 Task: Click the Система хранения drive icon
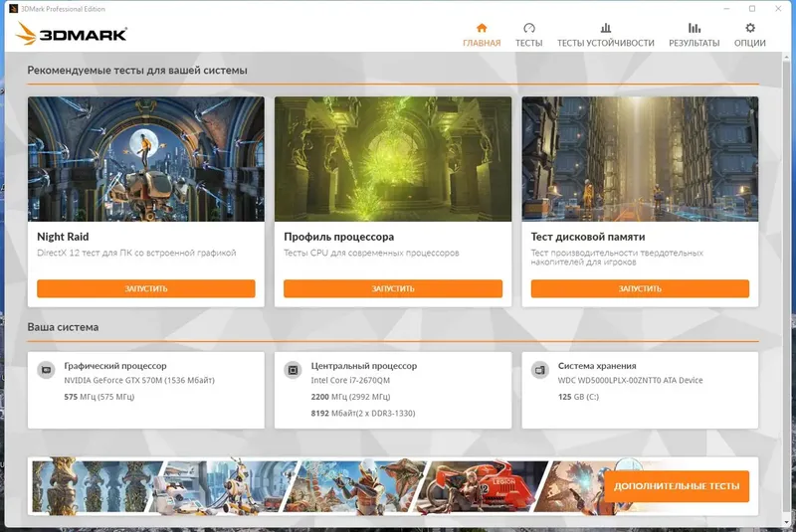pyautogui.click(x=540, y=370)
